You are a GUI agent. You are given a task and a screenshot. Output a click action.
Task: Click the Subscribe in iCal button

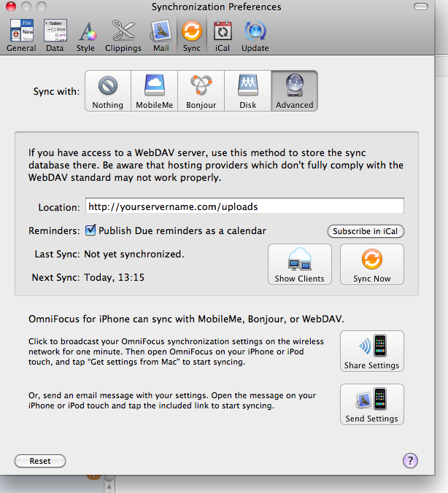tap(365, 231)
